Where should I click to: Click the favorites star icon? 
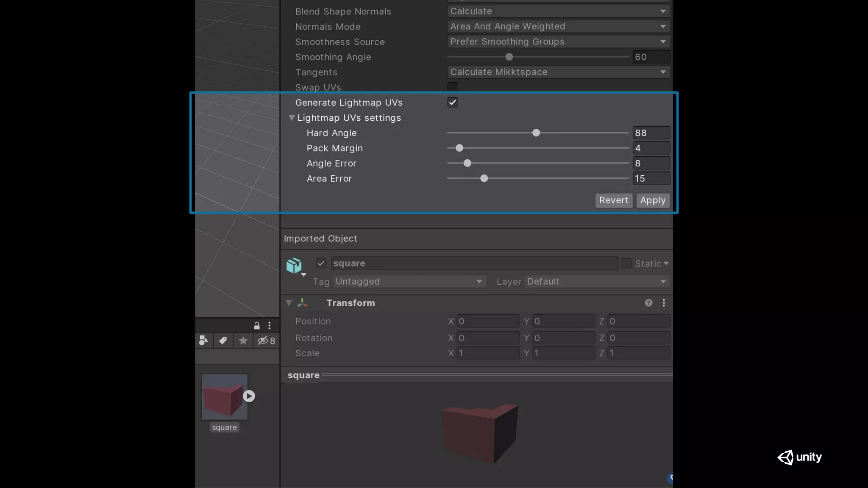243,341
